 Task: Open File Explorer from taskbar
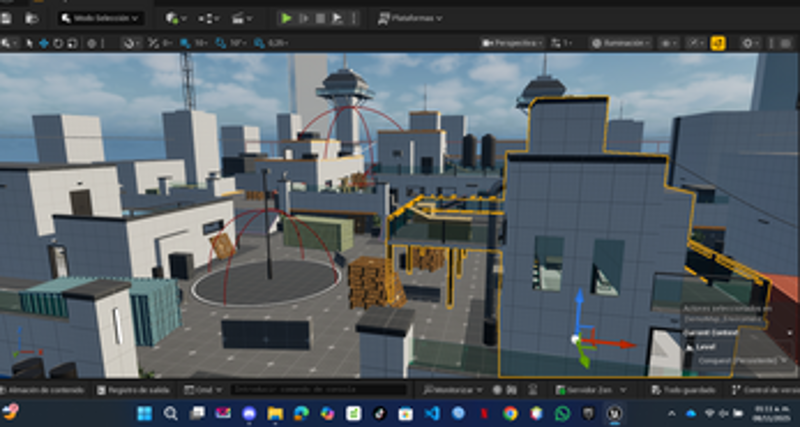(275, 413)
